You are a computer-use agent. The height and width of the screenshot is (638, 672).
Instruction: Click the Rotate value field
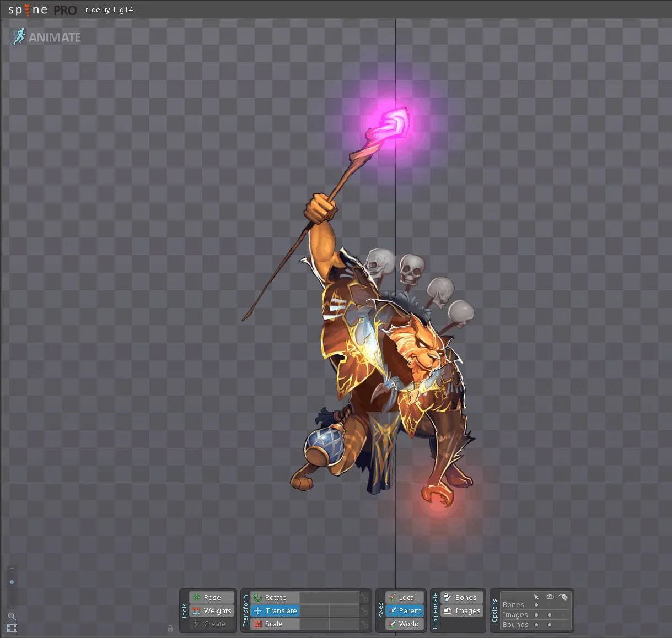[x=329, y=597]
